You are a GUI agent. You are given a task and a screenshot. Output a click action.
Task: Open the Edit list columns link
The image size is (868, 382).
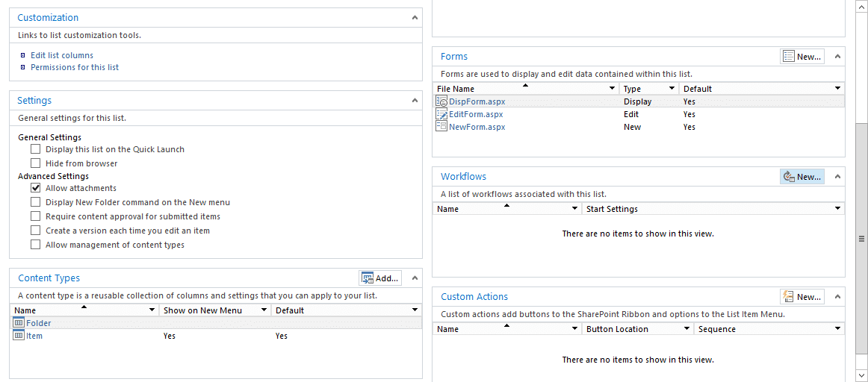pyautogui.click(x=62, y=55)
